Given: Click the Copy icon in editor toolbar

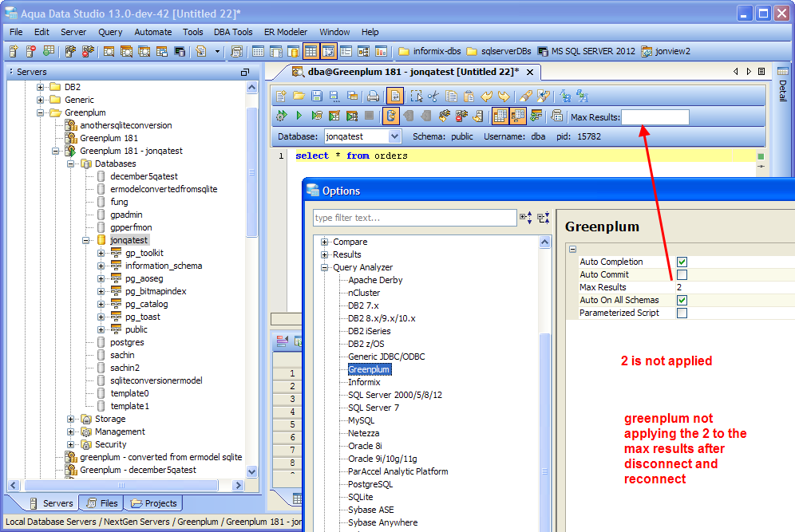Looking at the screenshot, I should tap(451, 97).
